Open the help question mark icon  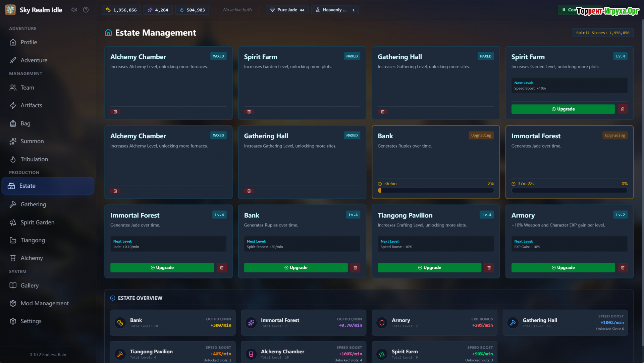pyautogui.click(x=86, y=10)
